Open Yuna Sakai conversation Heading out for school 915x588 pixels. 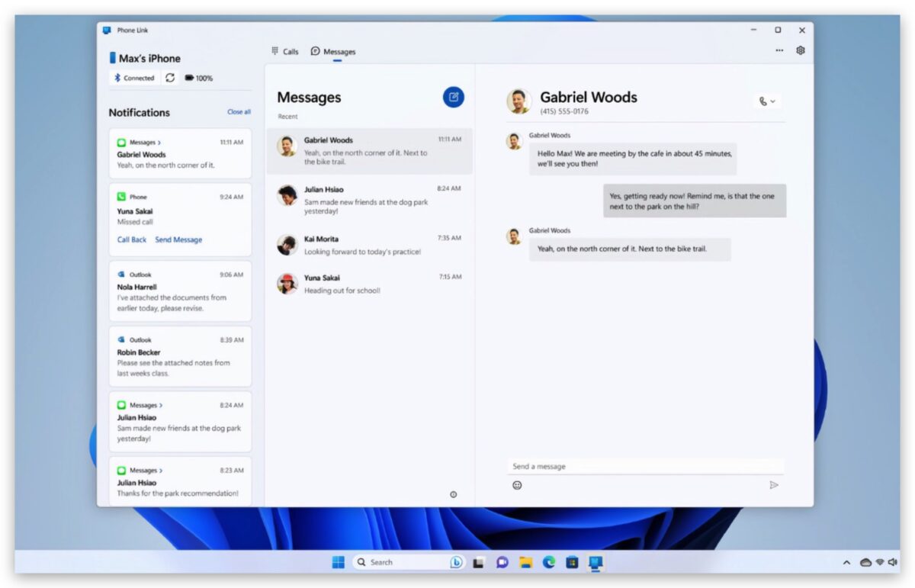click(369, 284)
